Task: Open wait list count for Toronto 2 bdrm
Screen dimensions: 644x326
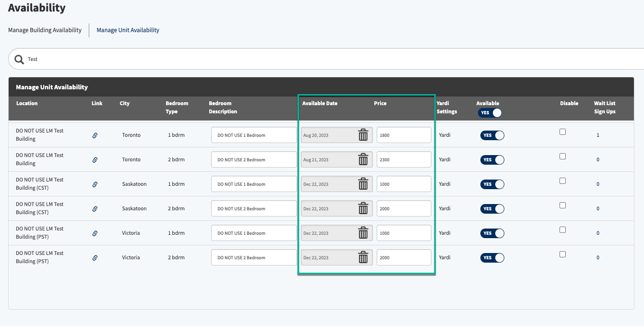Action: point(598,160)
